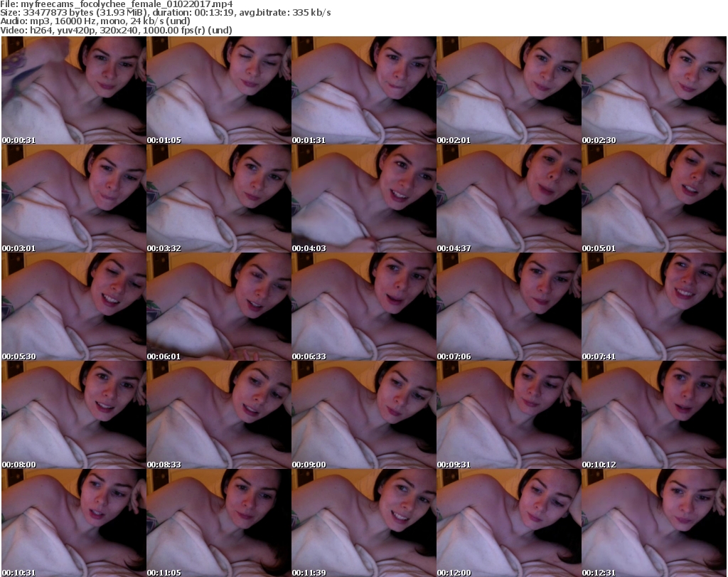Open the frame at 00:03:01
The width and height of the screenshot is (728, 577).
click(74, 198)
